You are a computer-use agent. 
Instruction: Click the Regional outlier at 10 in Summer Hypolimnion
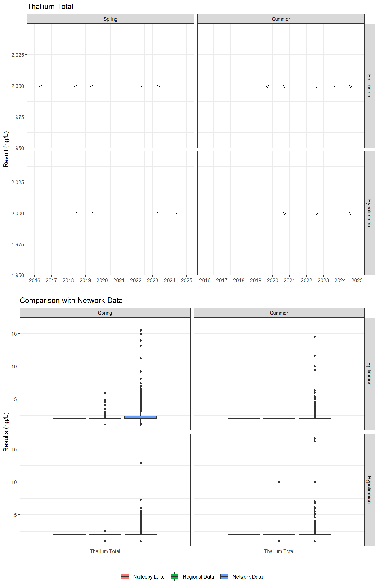[279, 482]
